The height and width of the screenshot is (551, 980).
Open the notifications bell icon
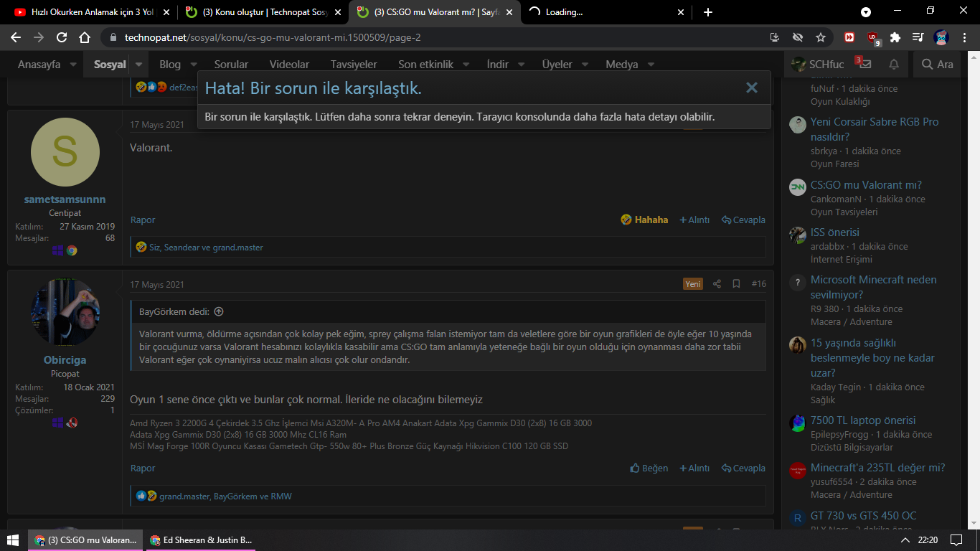pos(894,65)
